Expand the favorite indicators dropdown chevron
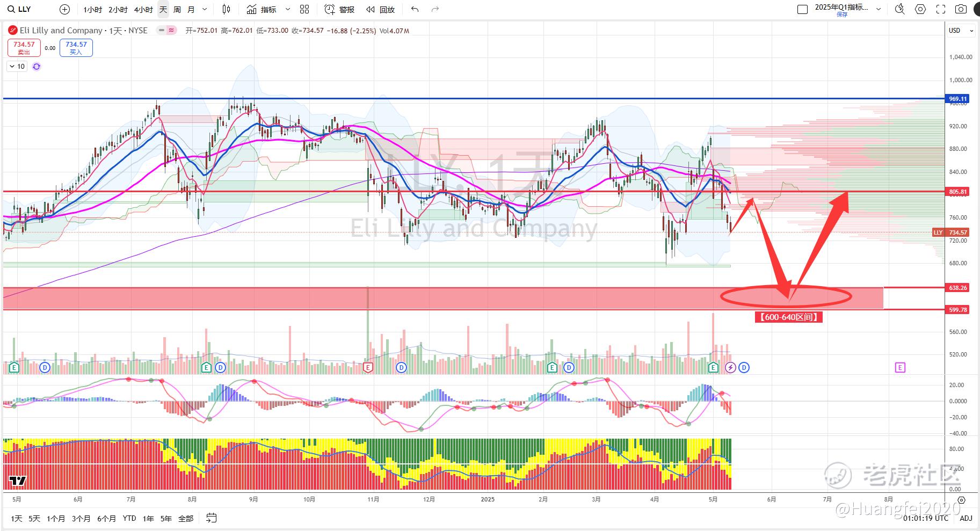 tap(288, 10)
